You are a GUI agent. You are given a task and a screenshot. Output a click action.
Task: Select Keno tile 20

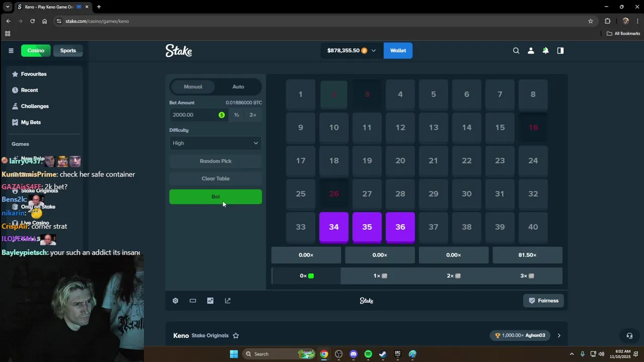[400, 161]
